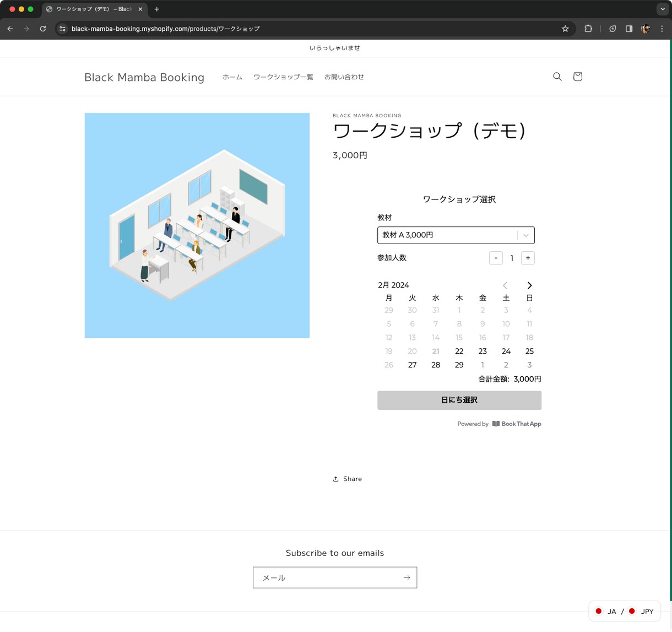Click the profile avatar in toolbar

(x=646, y=29)
